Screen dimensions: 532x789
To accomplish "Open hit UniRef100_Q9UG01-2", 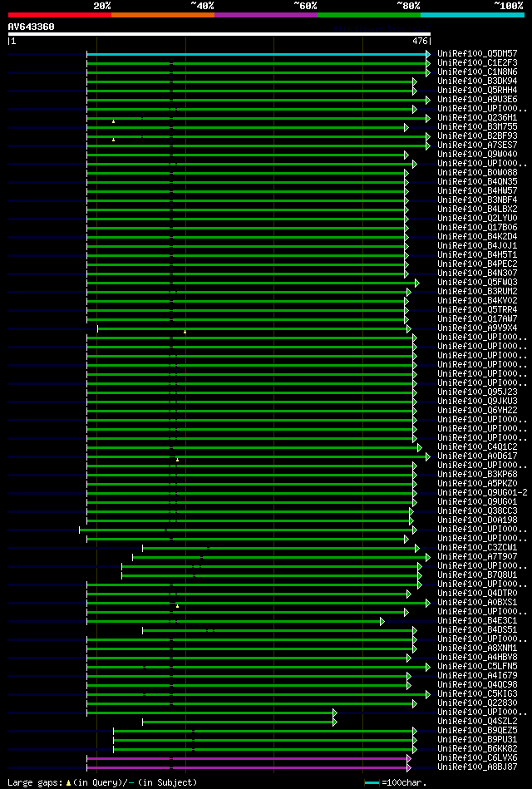I will point(482,493).
